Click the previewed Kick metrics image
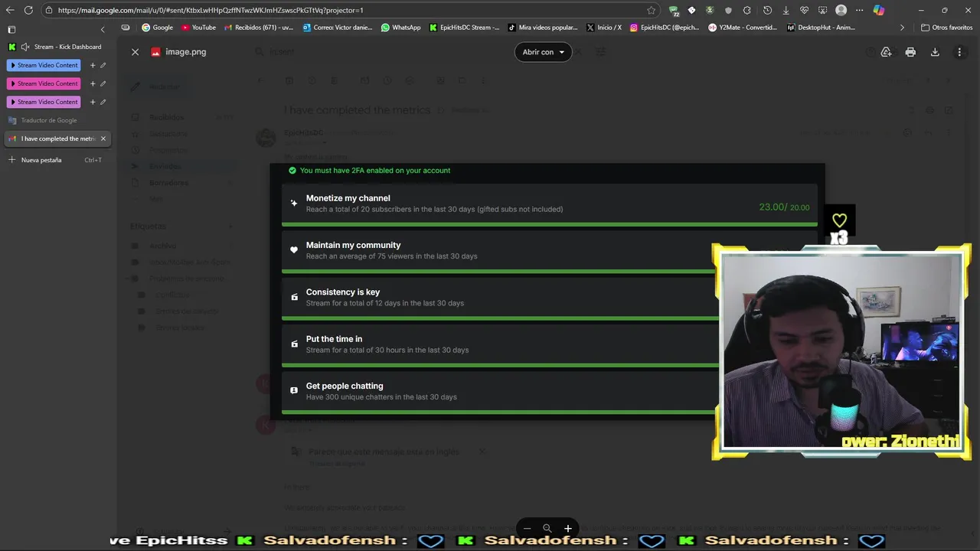980x551 pixels. [547, 291]
